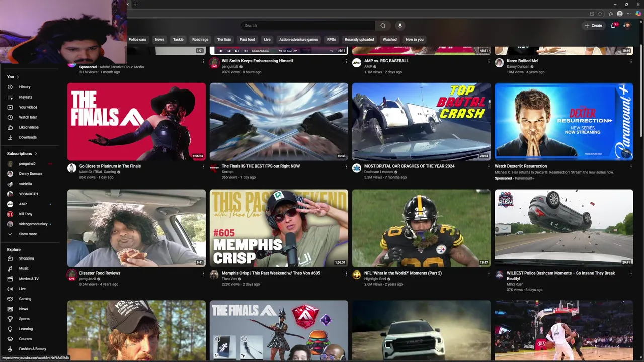Select the RPGs filter chip
Image resolution: width=644 pixels, height=362 pixels.
[332, 39]
